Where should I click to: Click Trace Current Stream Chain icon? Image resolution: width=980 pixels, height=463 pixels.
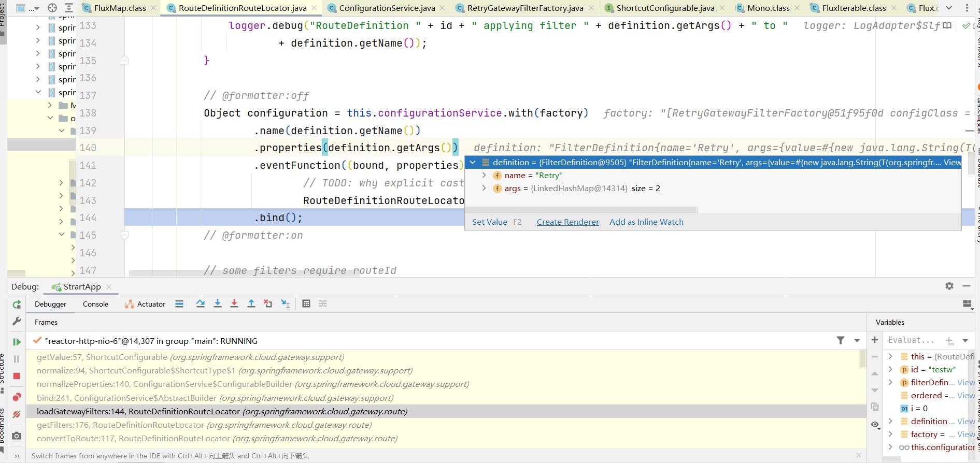coord(323,304)
